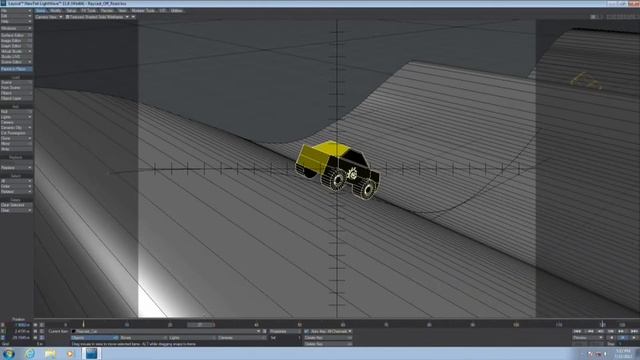Screen dimensions: 640x360
Task: Open the Windows Start menu
Action: coord(9,353)
